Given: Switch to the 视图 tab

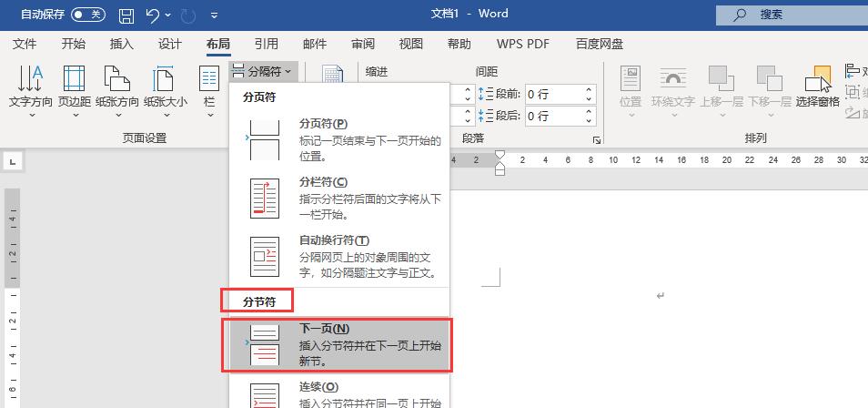Looking at the screenshot, I should click(x=410, y=44).
